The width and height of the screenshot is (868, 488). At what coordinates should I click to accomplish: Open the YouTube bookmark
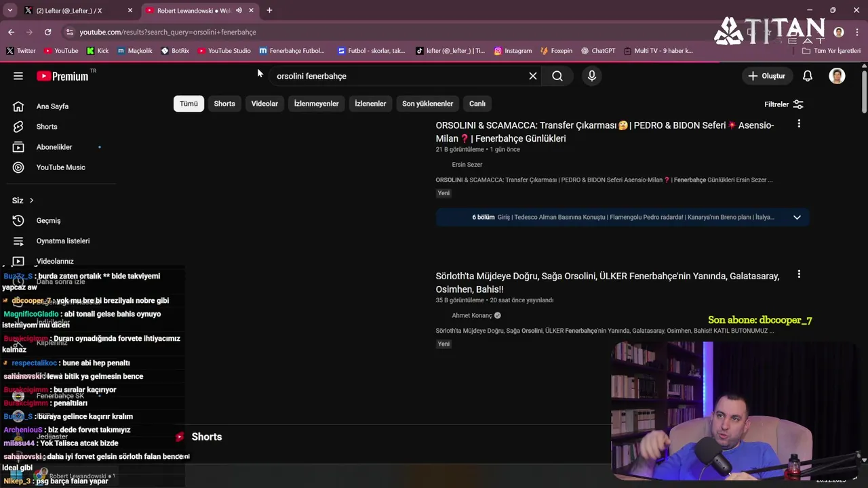61,51
